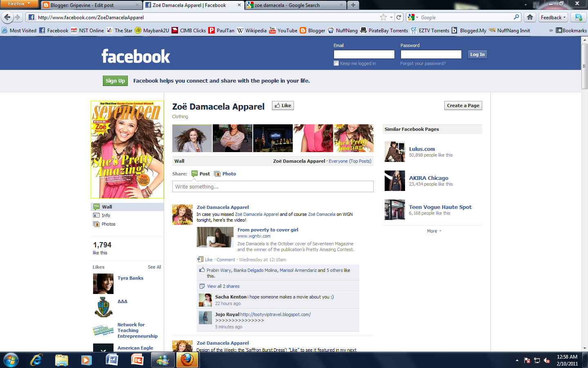Open Tyra Banks liked page thumbnail

click(x=103, y=284)
